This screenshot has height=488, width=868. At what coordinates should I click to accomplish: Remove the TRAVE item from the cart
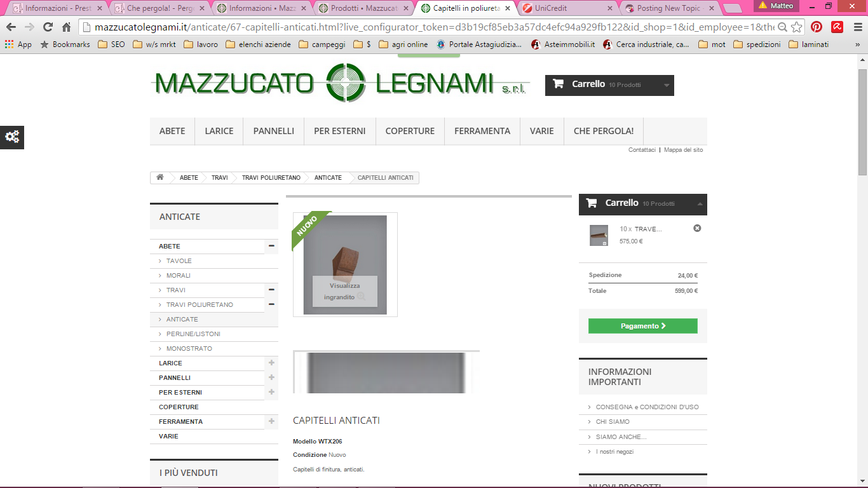point(697,228)
